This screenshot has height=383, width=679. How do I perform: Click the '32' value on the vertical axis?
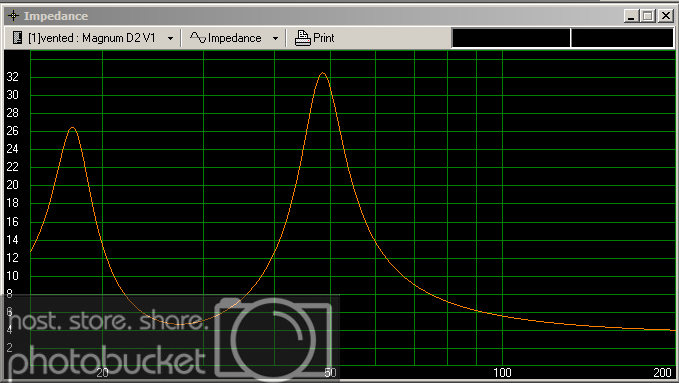tap(13, 77)
